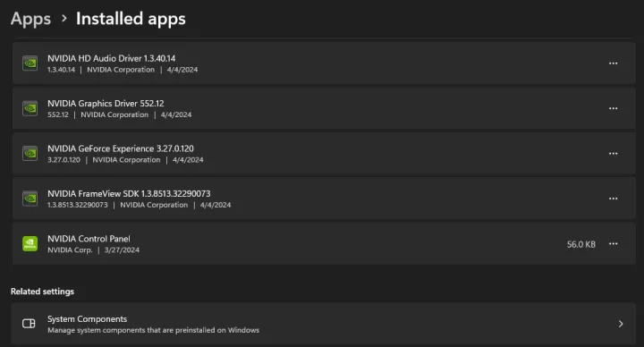
Task: Open more options for GeForce Experience
Action: [614, 154]
